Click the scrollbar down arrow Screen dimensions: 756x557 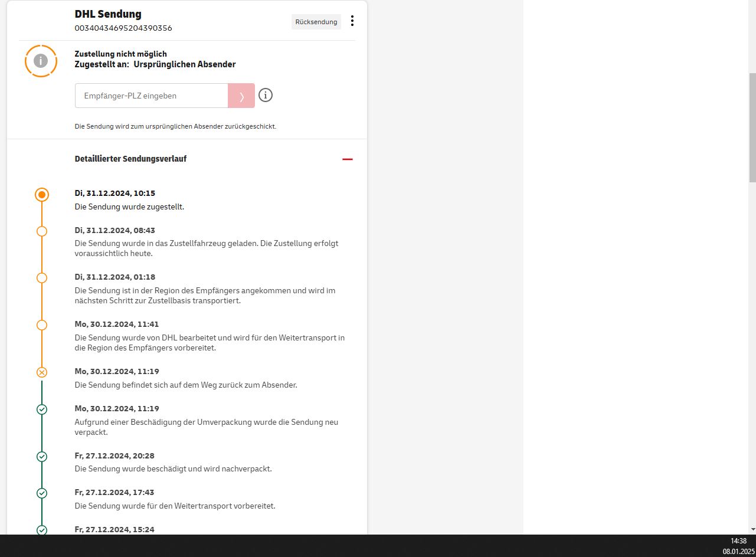pyautogui.click(x=752, y=529)
